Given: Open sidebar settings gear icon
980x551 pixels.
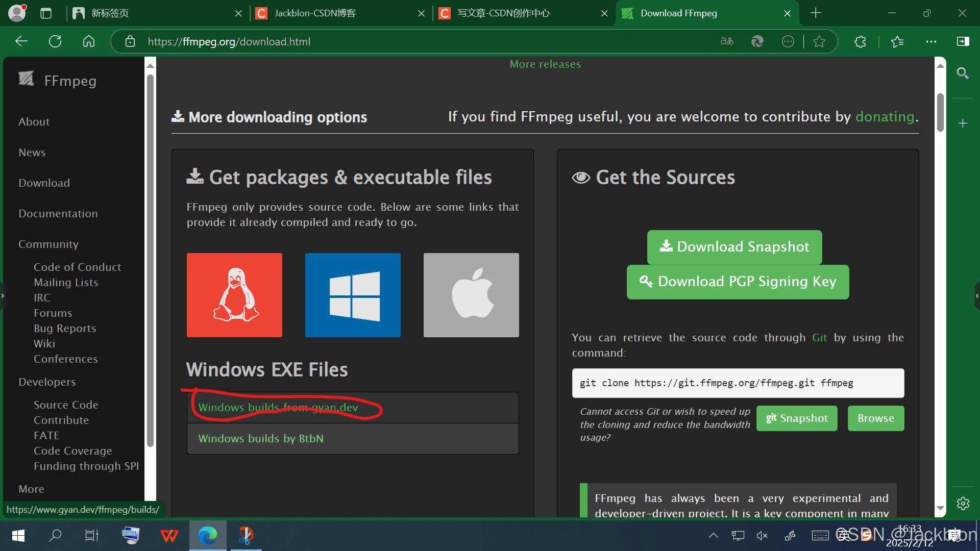Looking at the screenshot, I should 963,504.
